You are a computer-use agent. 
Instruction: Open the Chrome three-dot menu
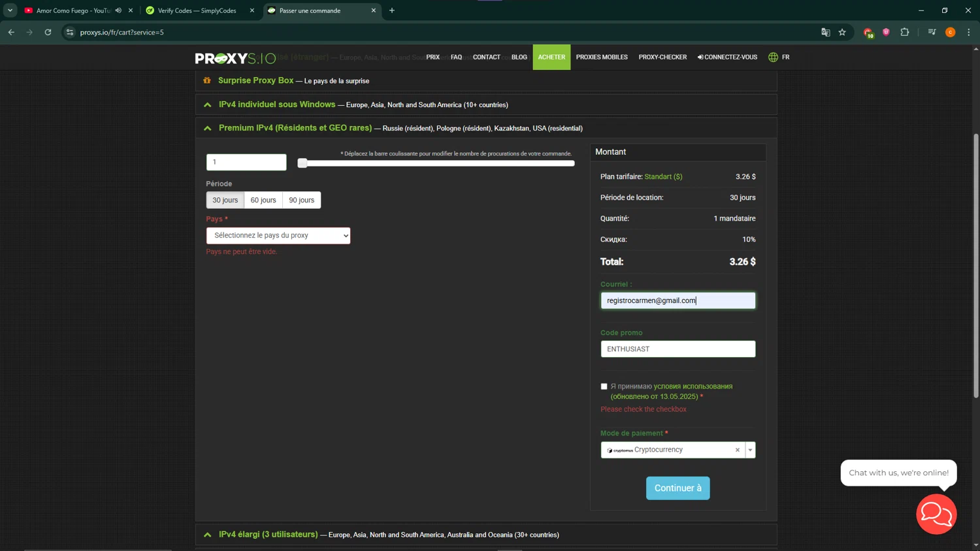(x=969, y=32)
